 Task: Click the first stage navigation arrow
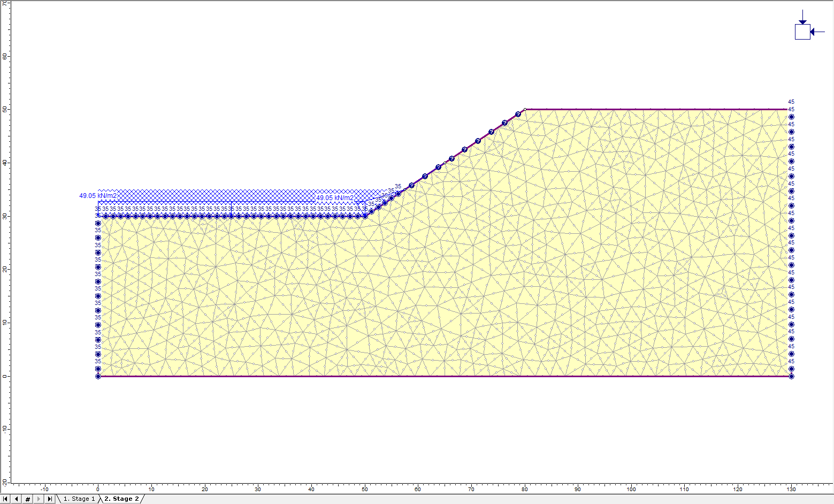coord(5,499)
